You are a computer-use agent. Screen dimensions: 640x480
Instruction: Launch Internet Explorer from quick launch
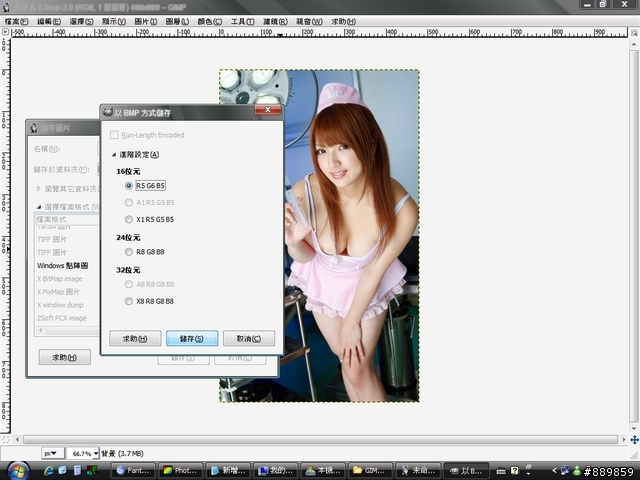tap(49, 471)
